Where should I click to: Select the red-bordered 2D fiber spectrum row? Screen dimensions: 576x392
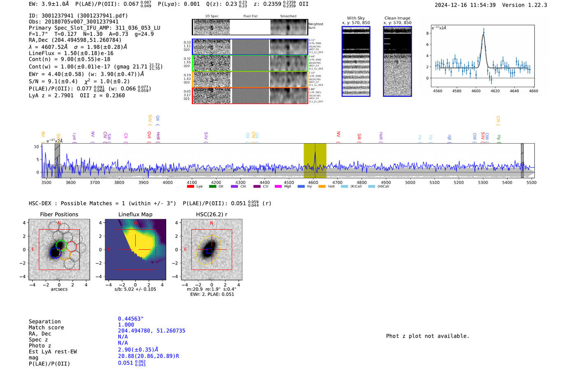(x=250, y=95)
